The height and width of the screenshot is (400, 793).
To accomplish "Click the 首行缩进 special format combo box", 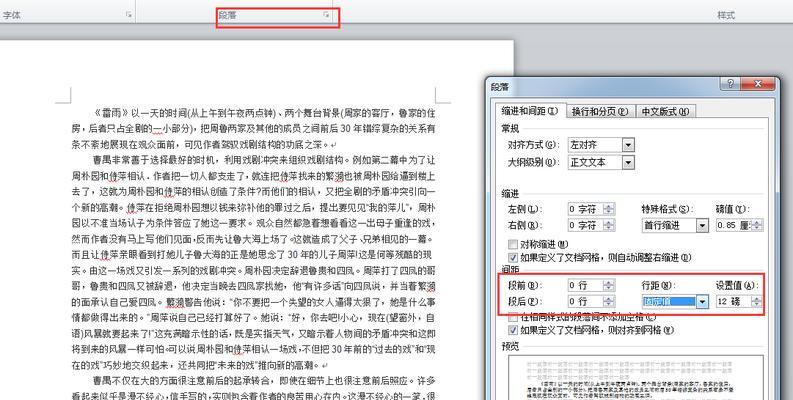I will pyautogui.click(x=675, y=226).
